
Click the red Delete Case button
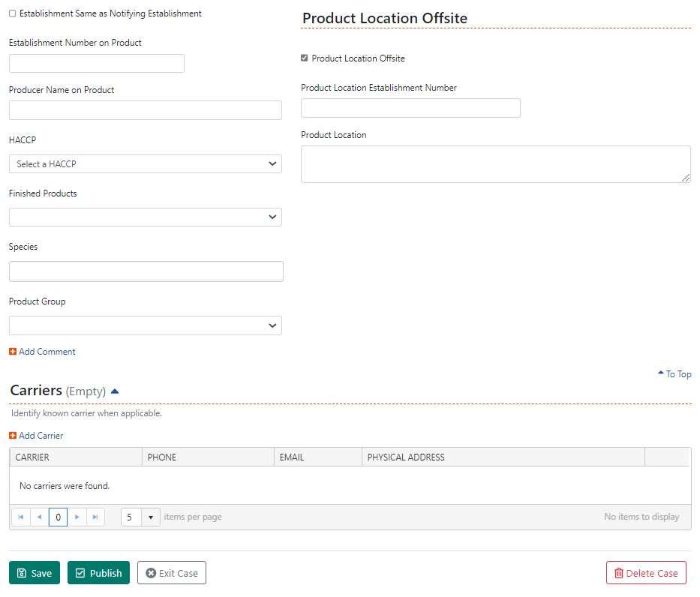(x=646, y=573)
